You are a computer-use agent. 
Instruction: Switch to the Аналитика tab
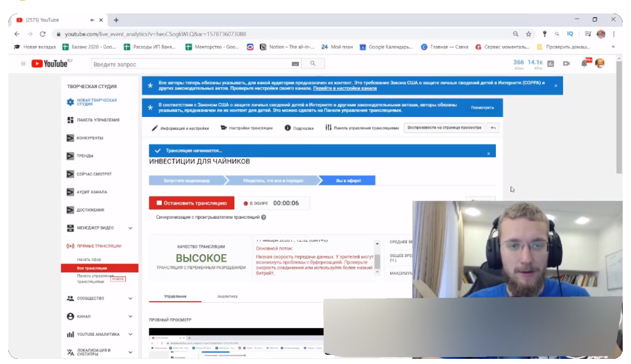click(227, 296)
